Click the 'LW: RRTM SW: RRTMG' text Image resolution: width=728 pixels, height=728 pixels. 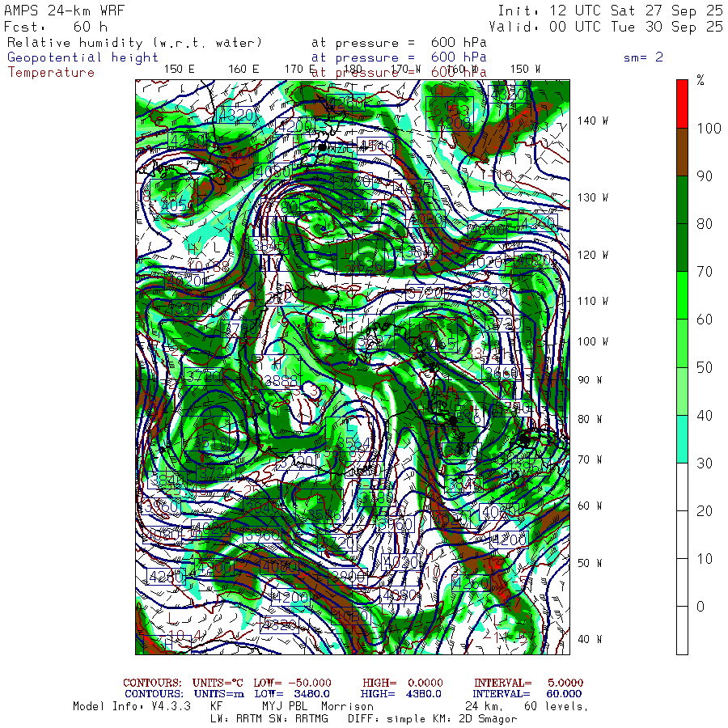tap(269, 719)
